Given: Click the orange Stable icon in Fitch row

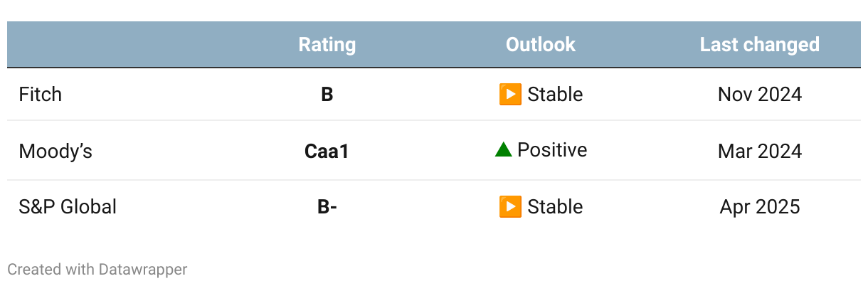Looking at the screenshot, I should click(x=511, y=94).
